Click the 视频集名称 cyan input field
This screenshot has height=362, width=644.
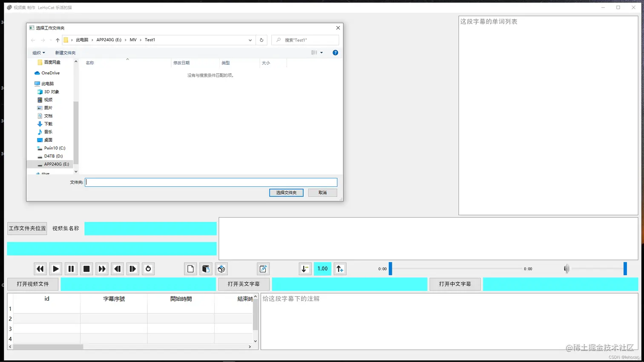[x=150, y=228]
